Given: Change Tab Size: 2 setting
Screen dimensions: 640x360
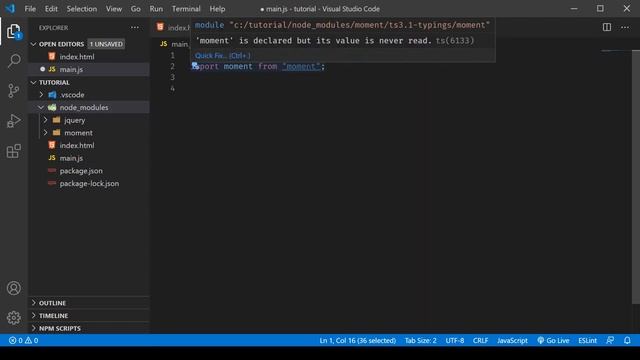Looking at the screenshot, I should pos(420,340).
